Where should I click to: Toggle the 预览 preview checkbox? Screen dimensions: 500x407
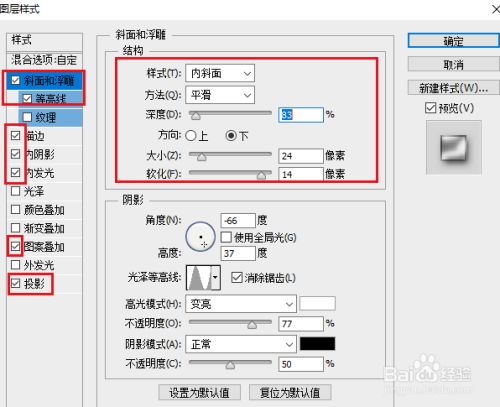tap(430, 108)
